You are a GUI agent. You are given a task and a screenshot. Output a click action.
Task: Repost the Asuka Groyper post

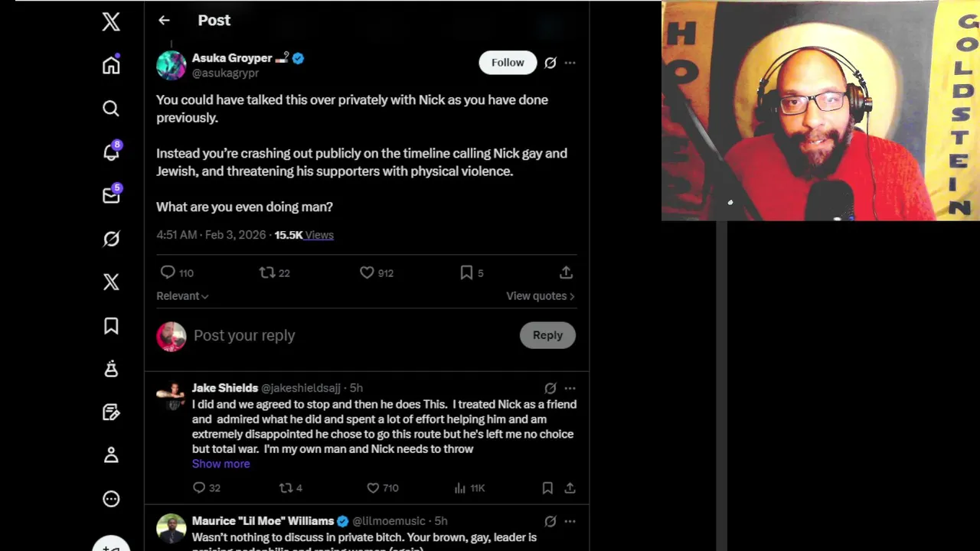[267, 272]
